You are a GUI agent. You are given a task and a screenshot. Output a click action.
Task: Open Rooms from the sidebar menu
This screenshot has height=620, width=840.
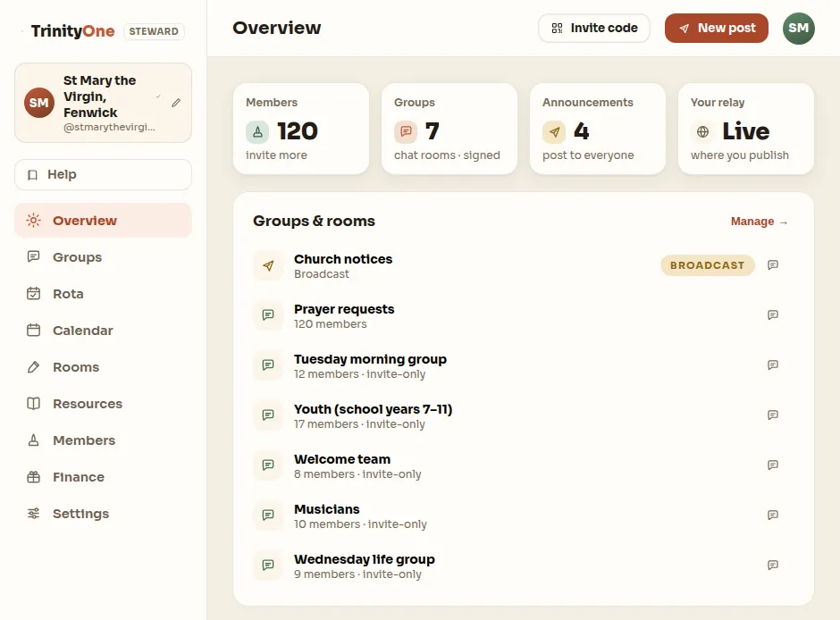103,367
